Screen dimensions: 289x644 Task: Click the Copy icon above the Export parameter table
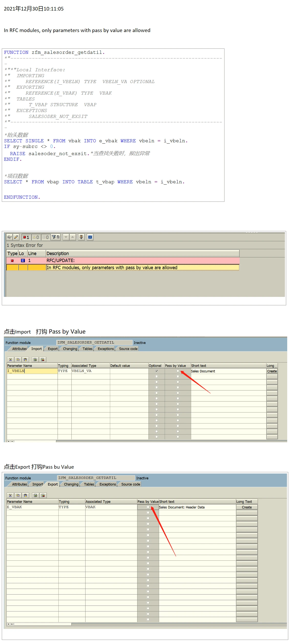[x=18, y=495]
